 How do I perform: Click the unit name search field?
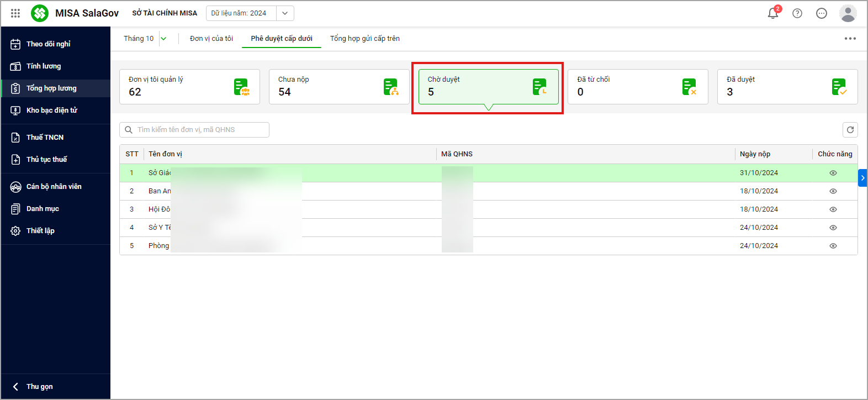(x=199, y=130)
